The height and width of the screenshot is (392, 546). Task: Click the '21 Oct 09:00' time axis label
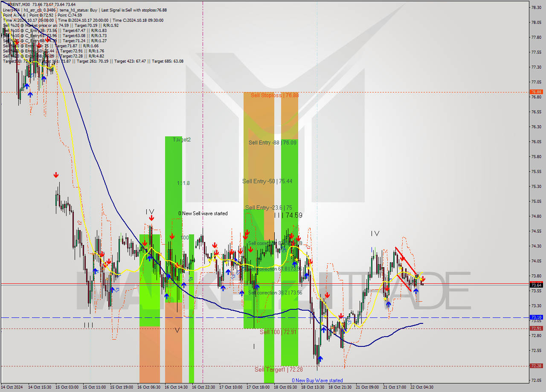pos(367,387)
